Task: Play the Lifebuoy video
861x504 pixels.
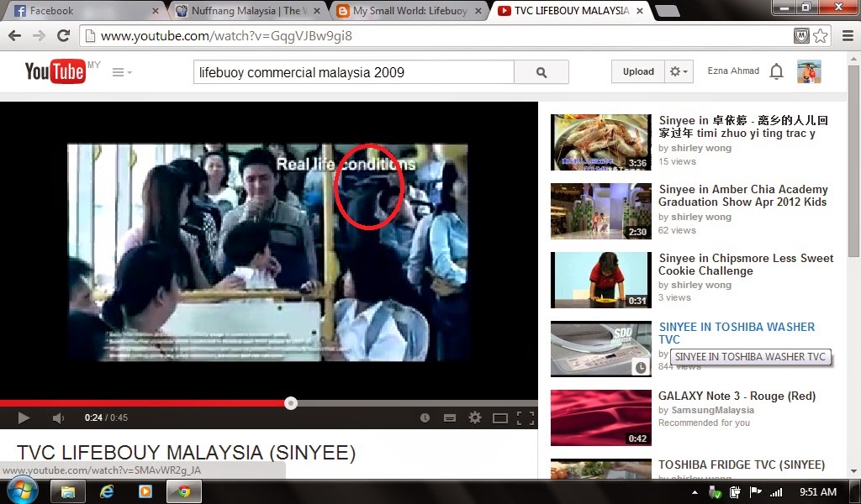Action: click(23, 417)
